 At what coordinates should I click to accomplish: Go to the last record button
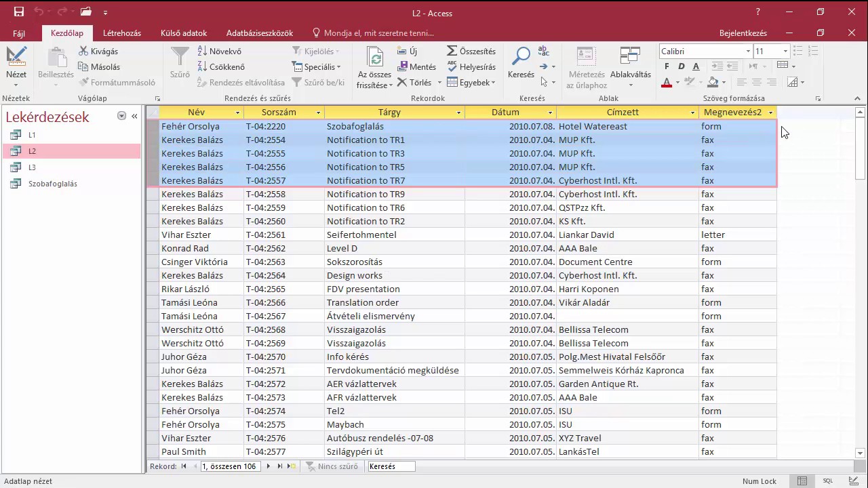[x=279, y=466]
